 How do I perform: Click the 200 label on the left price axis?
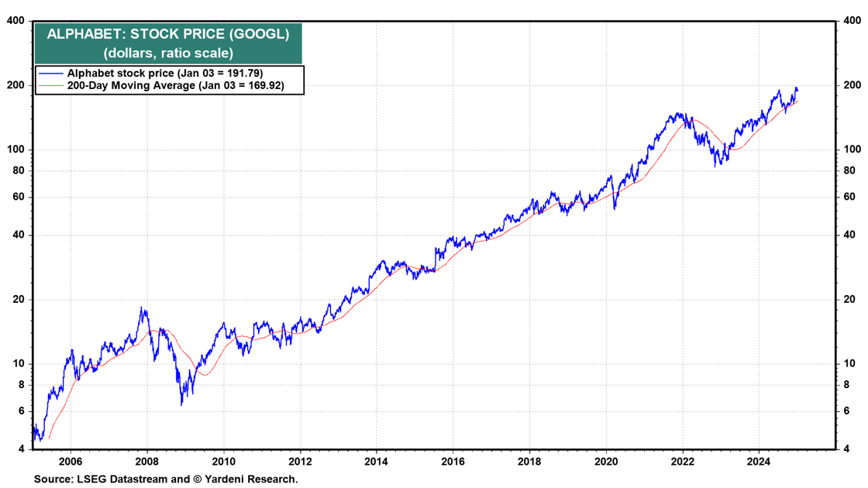(16, 85)
